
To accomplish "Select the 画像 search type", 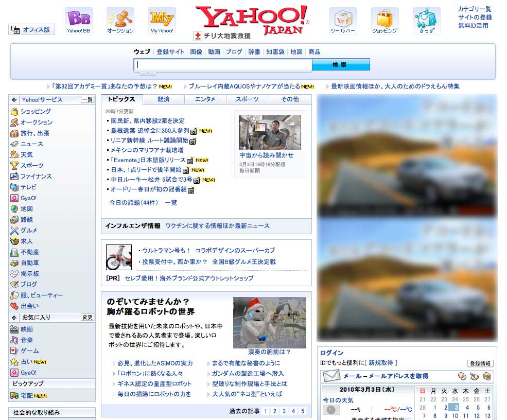I will coord(196,52).
